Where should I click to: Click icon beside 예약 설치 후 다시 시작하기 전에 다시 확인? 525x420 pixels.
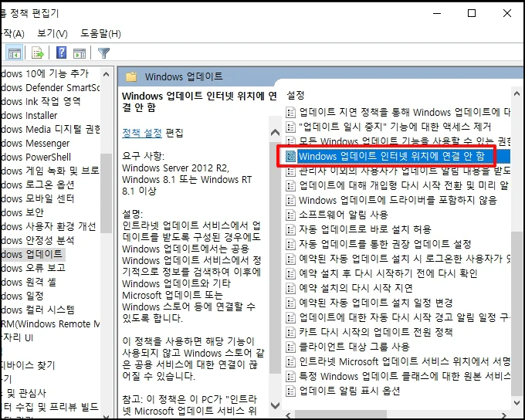click(x=290, y=273)
